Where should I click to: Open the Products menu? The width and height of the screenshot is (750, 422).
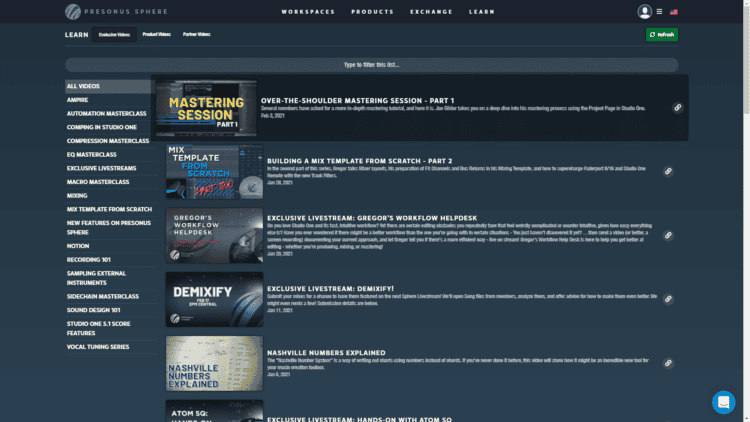click(x=372, y=12)
